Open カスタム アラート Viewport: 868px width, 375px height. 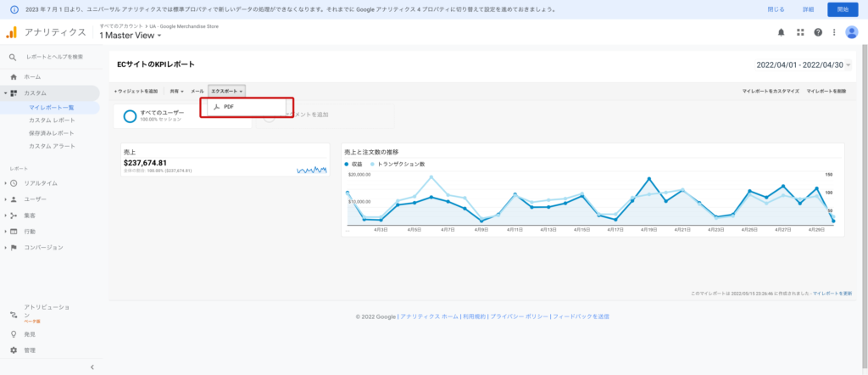pos(52,146)
